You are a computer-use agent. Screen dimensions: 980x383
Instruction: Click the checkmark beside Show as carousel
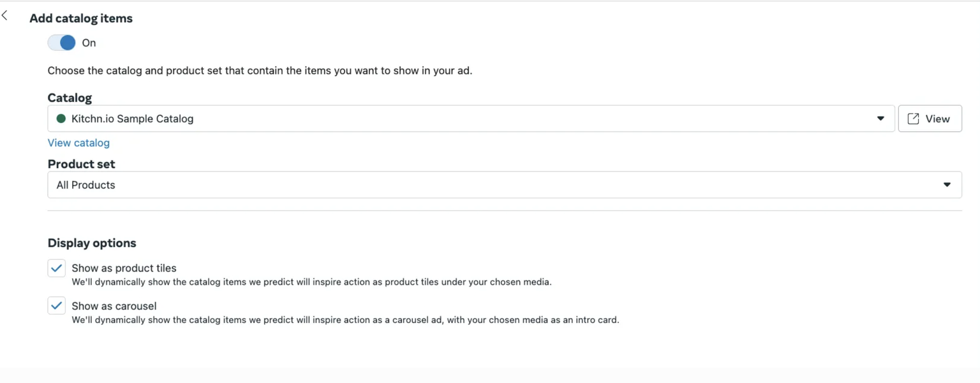[x=57, y=306]
